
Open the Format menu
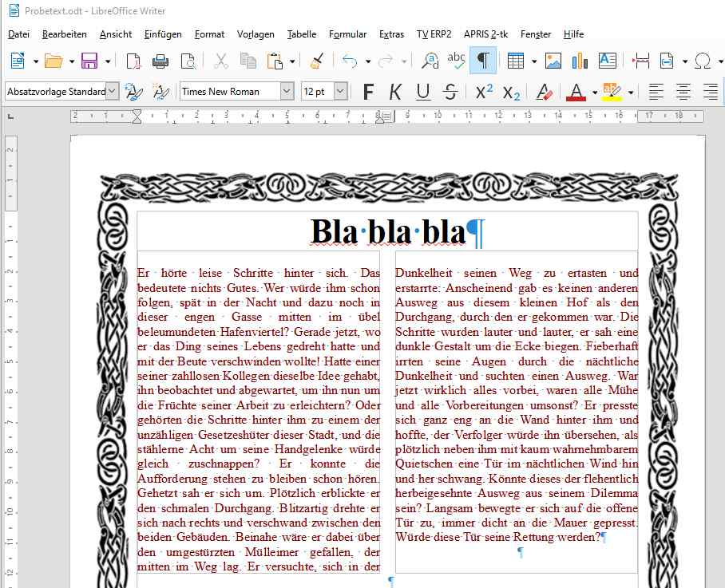[x=209, y=34]
